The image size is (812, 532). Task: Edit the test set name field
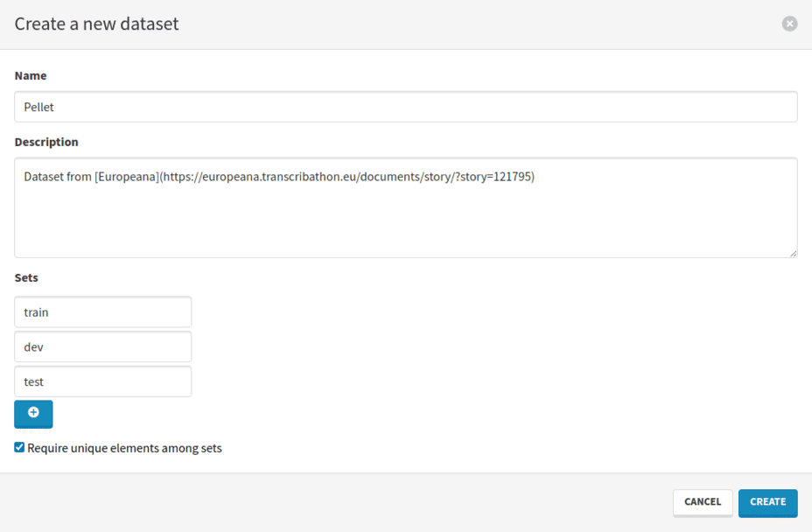[102, 381]
